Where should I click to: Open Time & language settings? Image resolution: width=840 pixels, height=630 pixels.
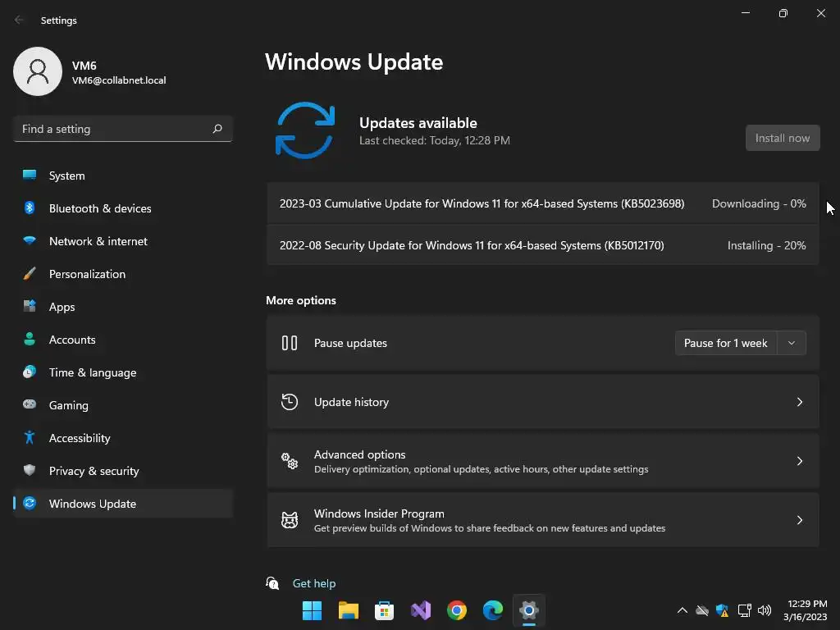point(123,372)
